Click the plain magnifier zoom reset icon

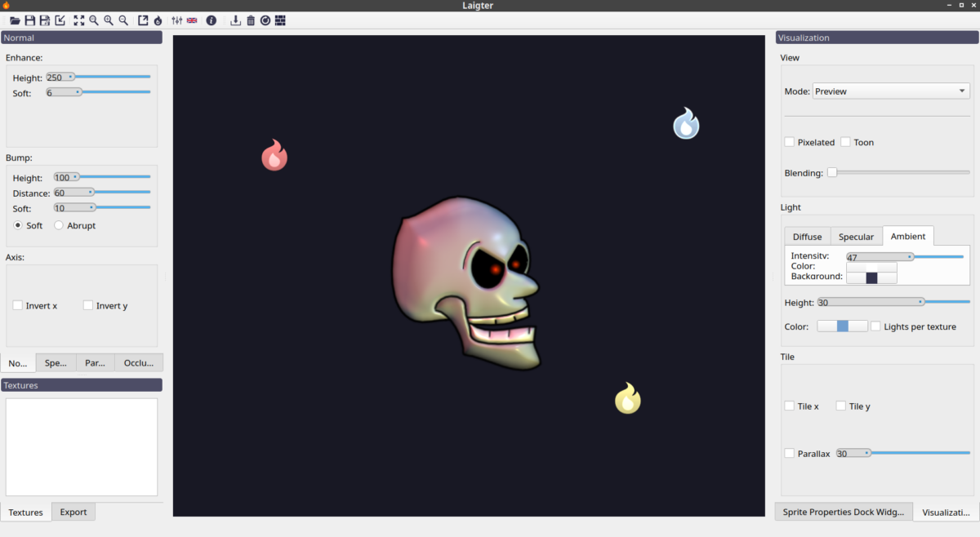tap(94, 20)
